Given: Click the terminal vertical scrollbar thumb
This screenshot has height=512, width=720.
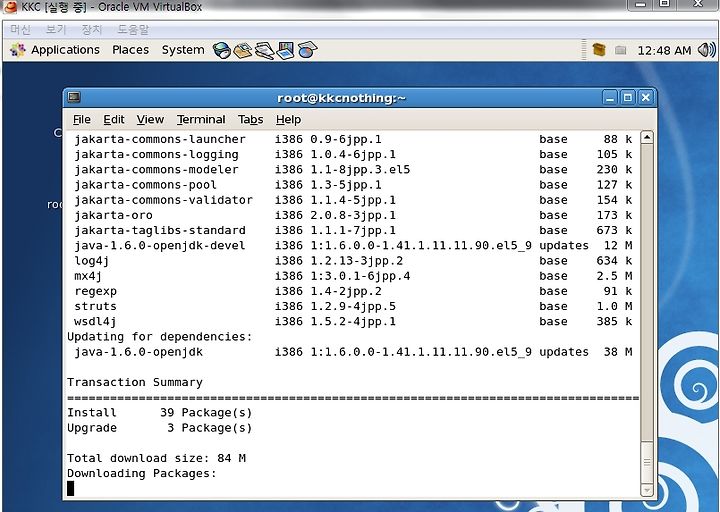Looking at the screenshot, I should click(x=647, y=462).
